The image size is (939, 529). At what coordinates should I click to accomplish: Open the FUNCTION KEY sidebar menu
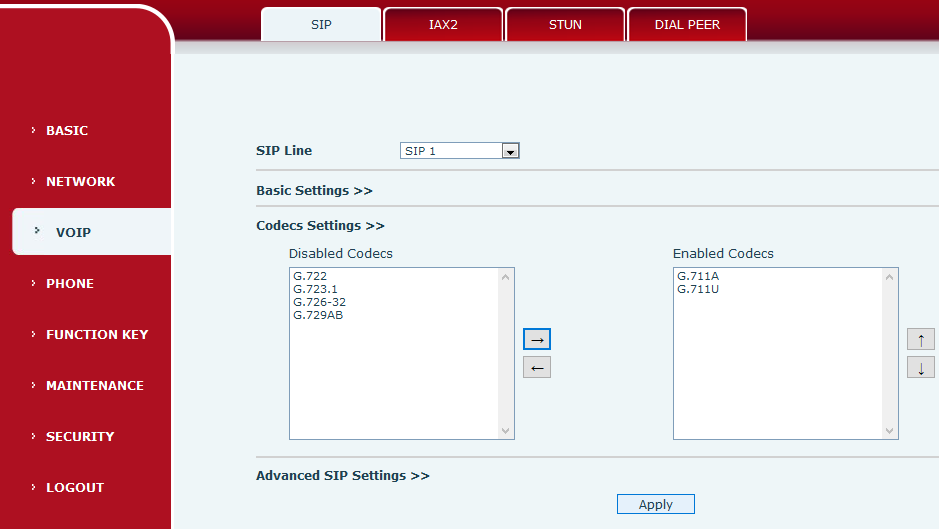coord(96,335)
